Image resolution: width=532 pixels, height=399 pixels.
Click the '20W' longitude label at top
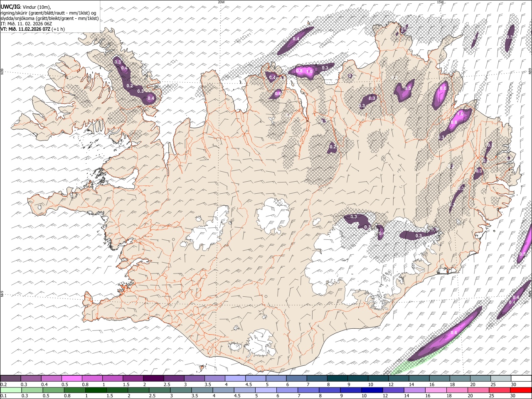[221, 2]
